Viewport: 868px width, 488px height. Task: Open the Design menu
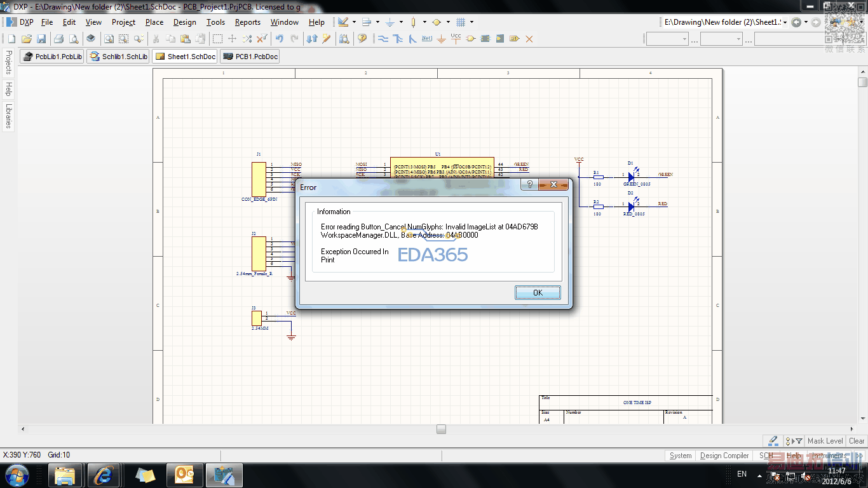(184, 22)
